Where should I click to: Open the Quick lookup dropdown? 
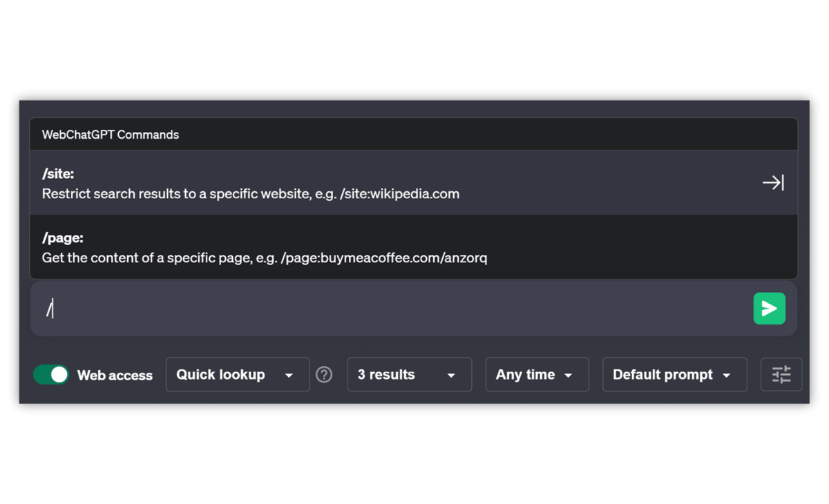click(237, 375)
